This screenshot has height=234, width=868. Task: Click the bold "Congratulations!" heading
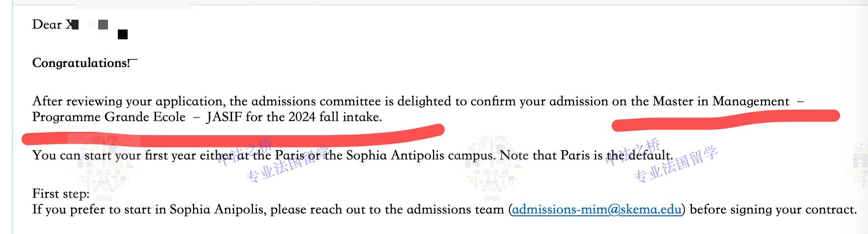pyautogui.click(x=81, y=63)
